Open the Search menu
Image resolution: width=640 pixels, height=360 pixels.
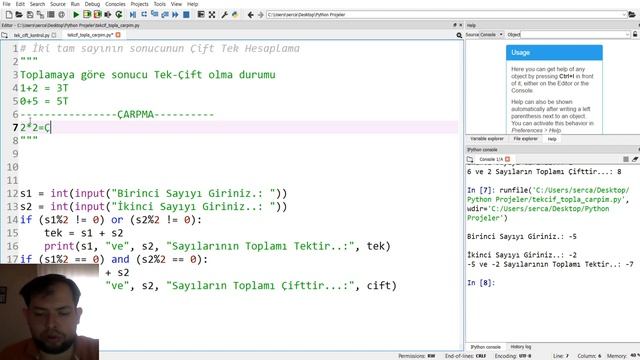coord(37,4)
